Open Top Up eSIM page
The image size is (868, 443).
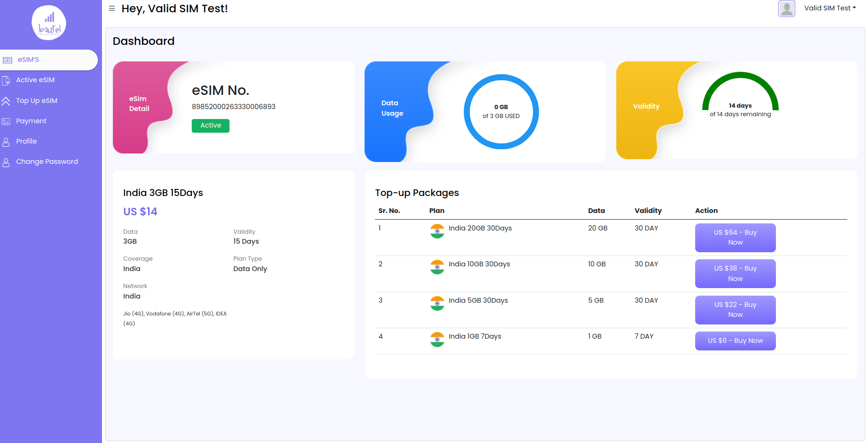pyautogui.click(x=37, y=101)
